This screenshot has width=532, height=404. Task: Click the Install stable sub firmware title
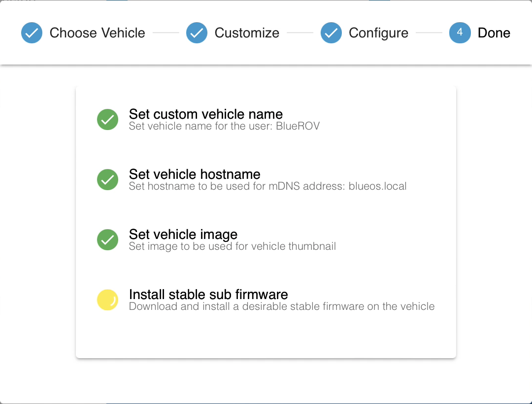click(208, 295)
